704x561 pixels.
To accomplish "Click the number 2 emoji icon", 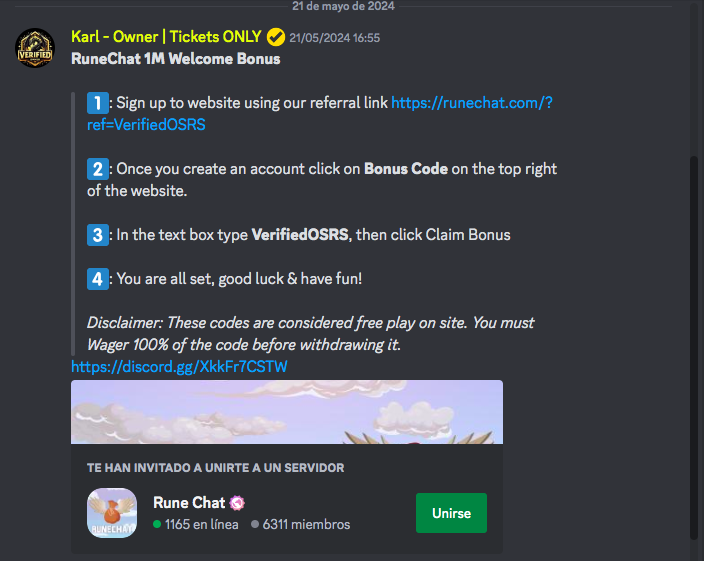I will pyautogui.click(x=97, y=169).
